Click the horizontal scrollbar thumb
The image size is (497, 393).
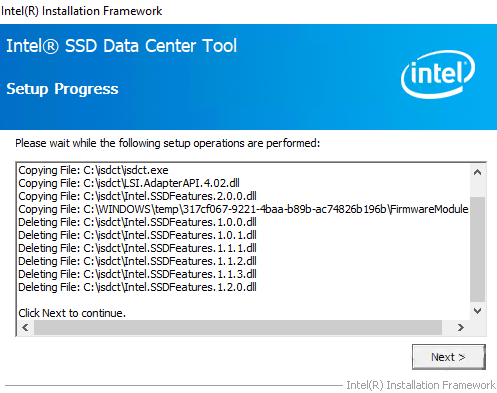point(238,328)
